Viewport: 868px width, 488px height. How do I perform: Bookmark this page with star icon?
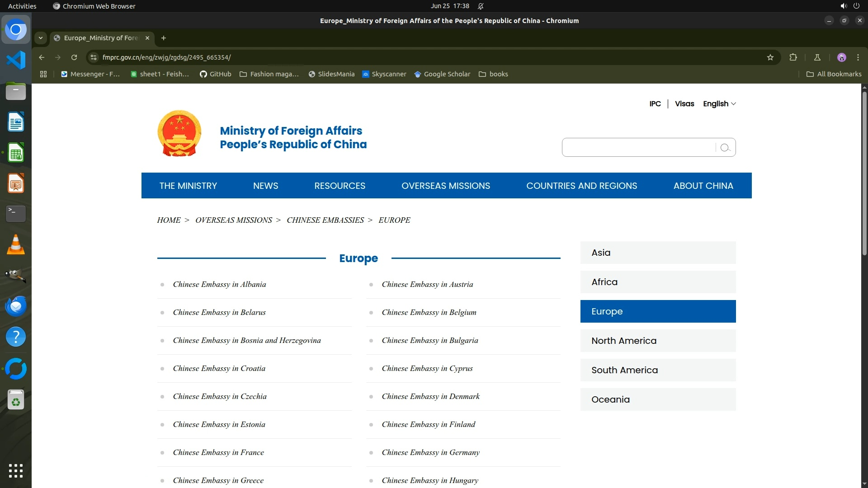pyautogui.click(x=770, y=57)
